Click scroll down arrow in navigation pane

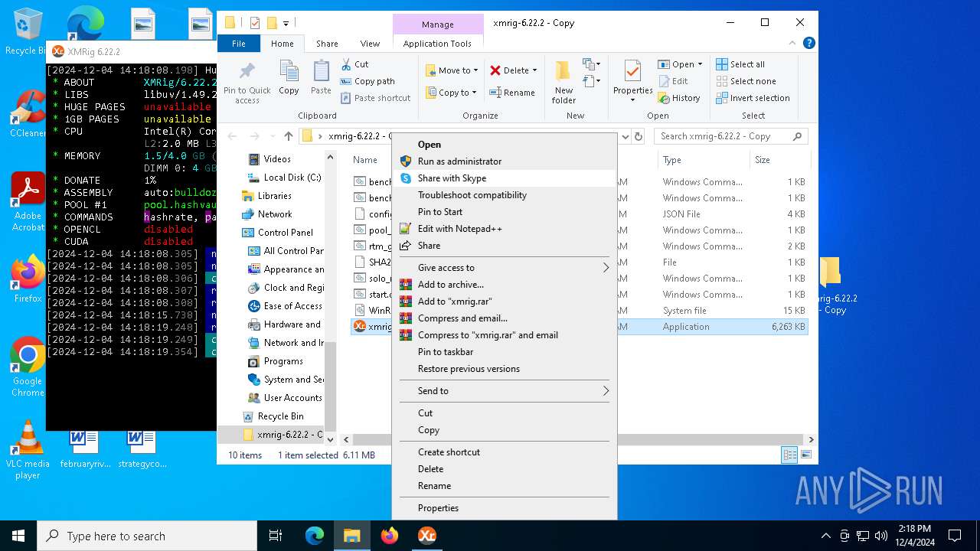coord(330,440)
